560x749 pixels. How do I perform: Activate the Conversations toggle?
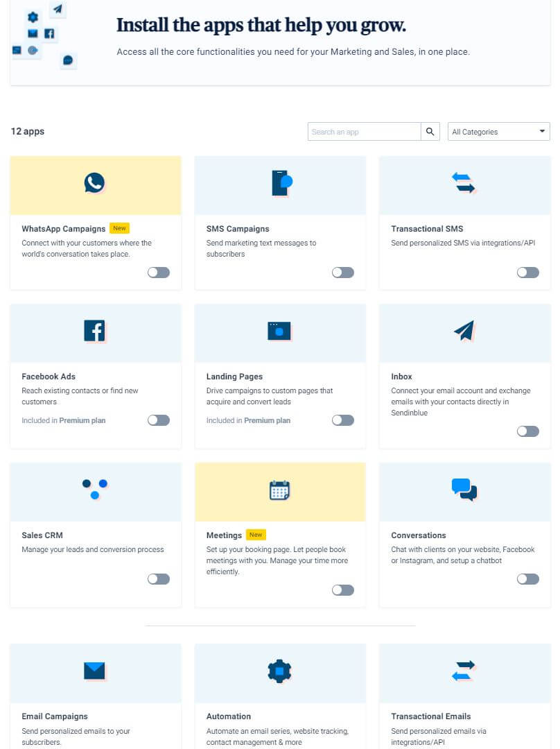(x=528, y=579)
